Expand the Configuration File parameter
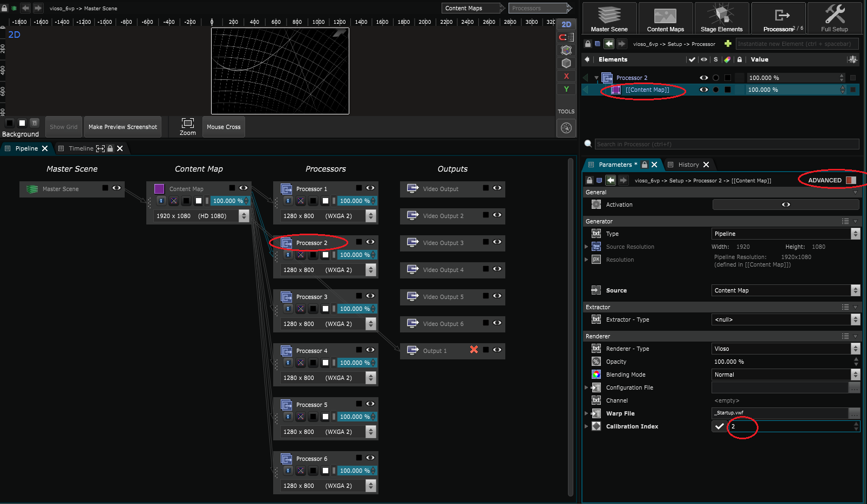 [586, 387]
